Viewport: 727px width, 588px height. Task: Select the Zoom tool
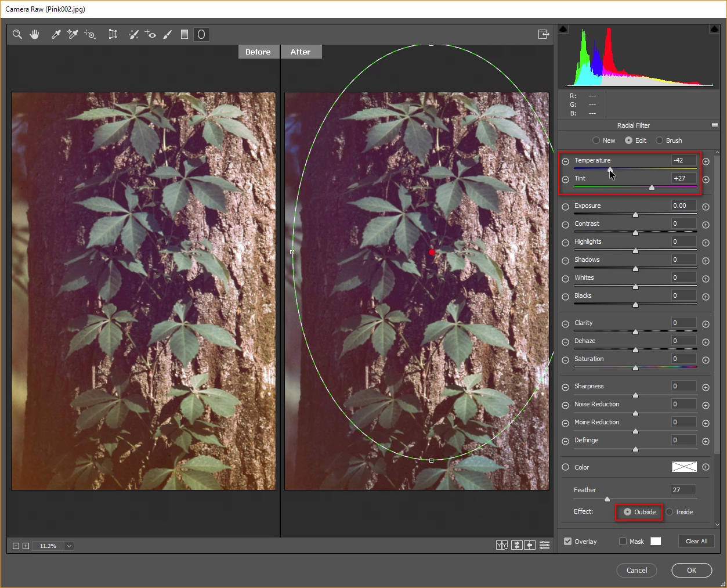point(17,34)
